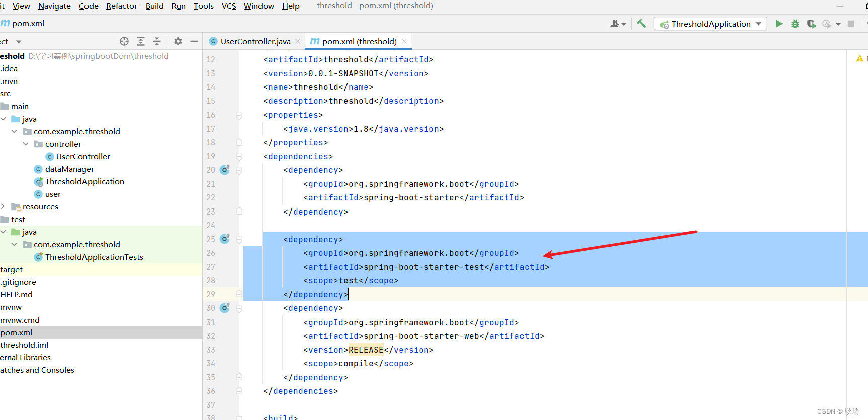Open the Refactor menu
The image size is (868, 420).
click(122, 6)
